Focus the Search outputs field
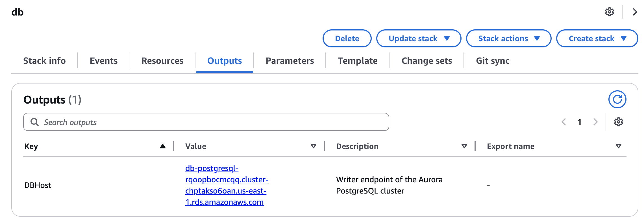This screenshot has width=644, height=224. coord(206,122)
